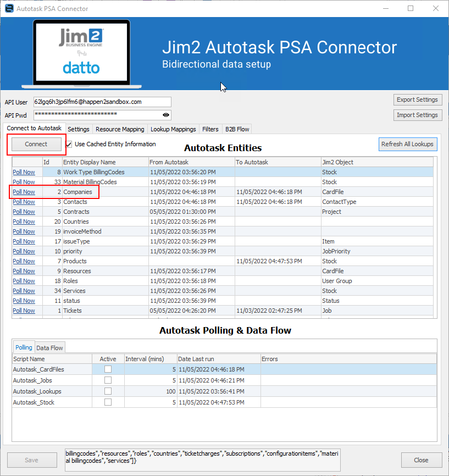Click the Save button
Viewport: 449px width, 476px height.
tap(31, 460)
